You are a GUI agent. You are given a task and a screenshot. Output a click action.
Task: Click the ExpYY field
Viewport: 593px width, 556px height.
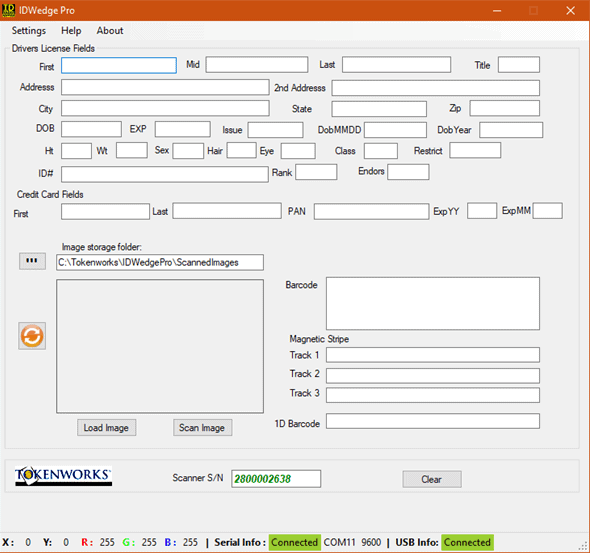tap(482, 211)
